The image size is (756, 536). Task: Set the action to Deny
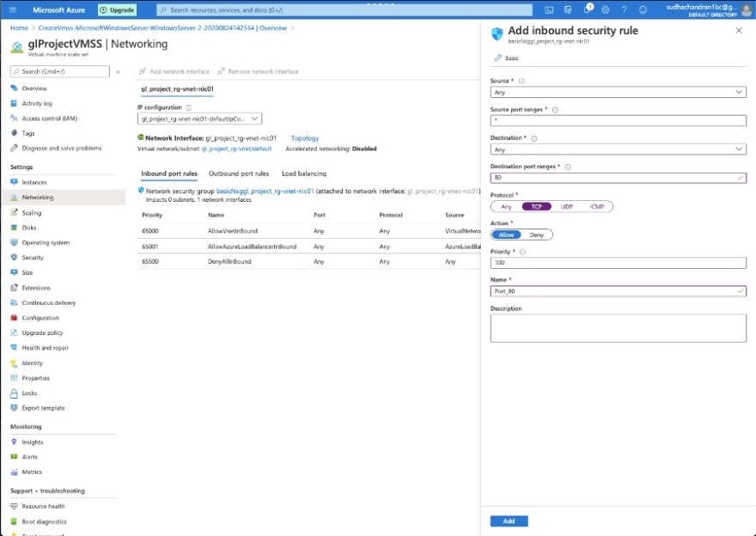pos(536,234)
